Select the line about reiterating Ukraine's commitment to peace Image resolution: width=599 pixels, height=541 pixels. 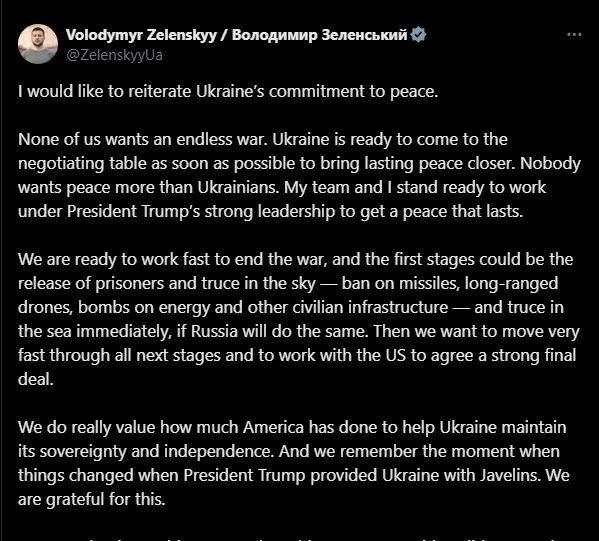[x=228, y=92]
